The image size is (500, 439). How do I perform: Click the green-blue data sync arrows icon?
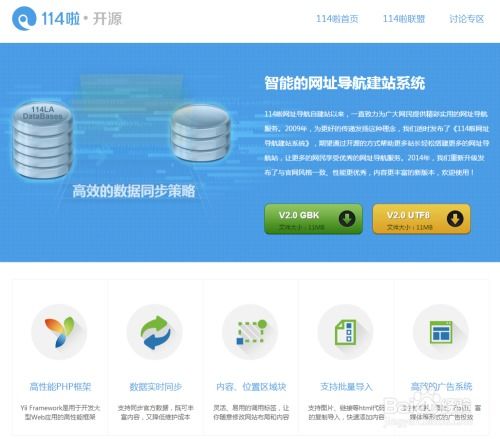pos(155,332)
